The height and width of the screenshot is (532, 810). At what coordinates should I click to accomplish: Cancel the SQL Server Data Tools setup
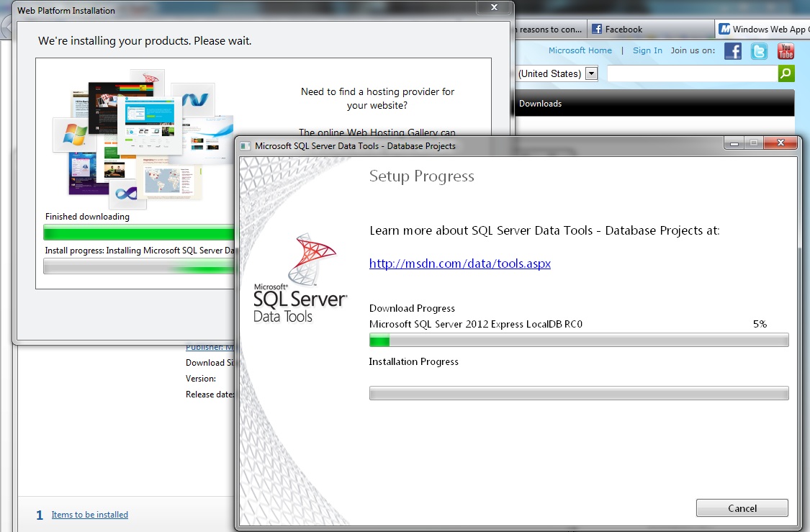click(742, 508)
